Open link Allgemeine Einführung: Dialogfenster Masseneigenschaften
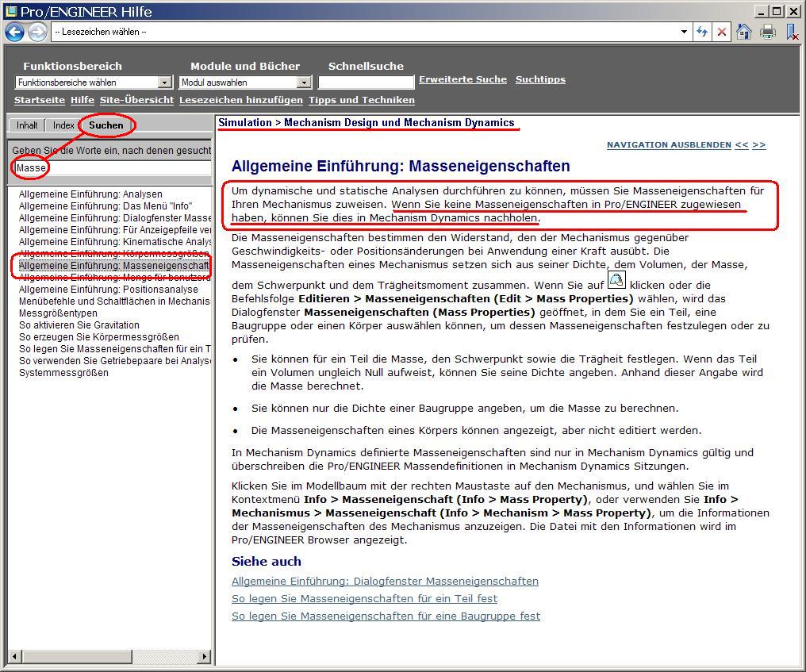This screenshot has width=806, height=672. [385, 581]
